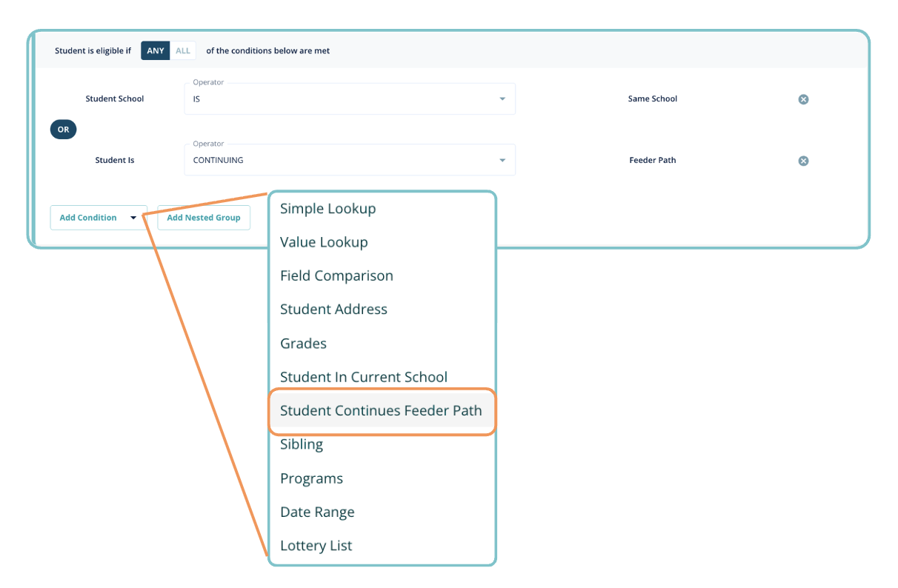The image size is (898, 588).
Task: Pick Programs from the dropdown list
Action: tap(311, 478)
